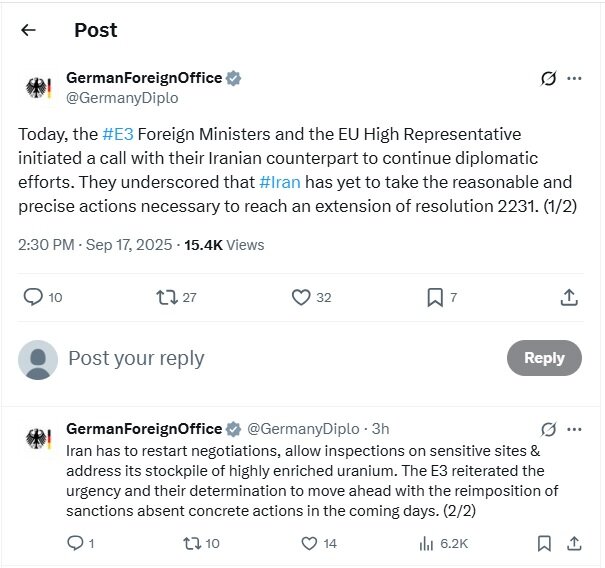Bookmark the reply post
Viewport: 605px width, 568px height.
pos(543,543)
